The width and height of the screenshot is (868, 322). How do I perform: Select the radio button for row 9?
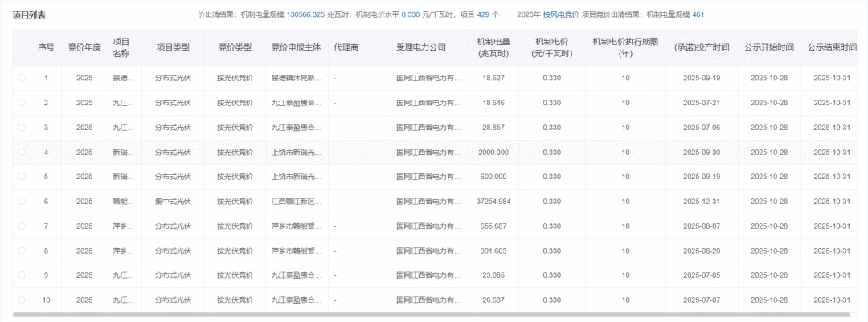[x=22, y=275]
